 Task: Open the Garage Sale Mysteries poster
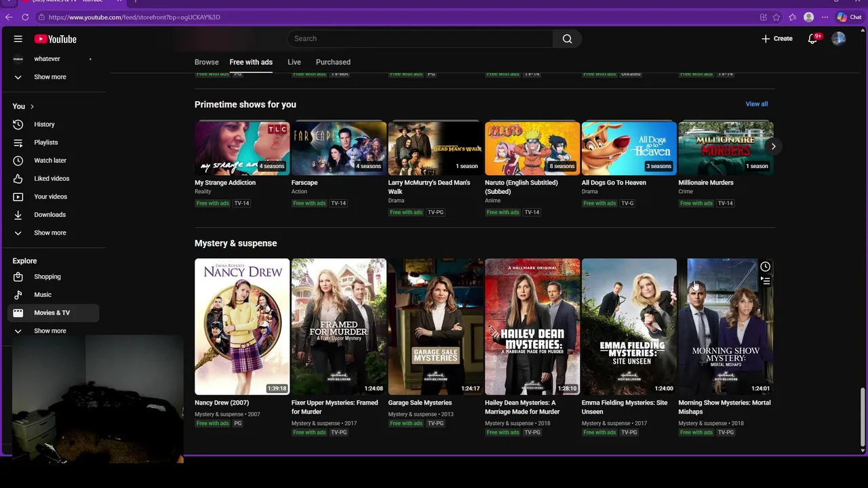[x=435, y=327]
